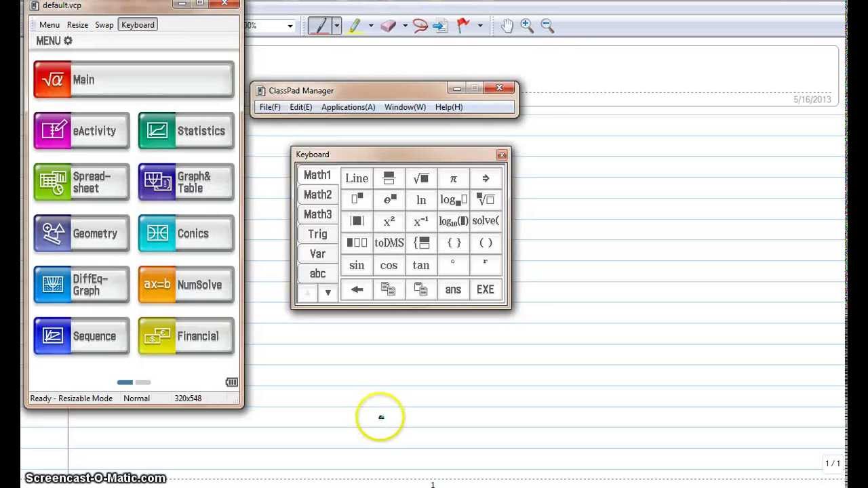Click the Resize button
Screen dimensions: 868x488
click(x=77, y=24)
